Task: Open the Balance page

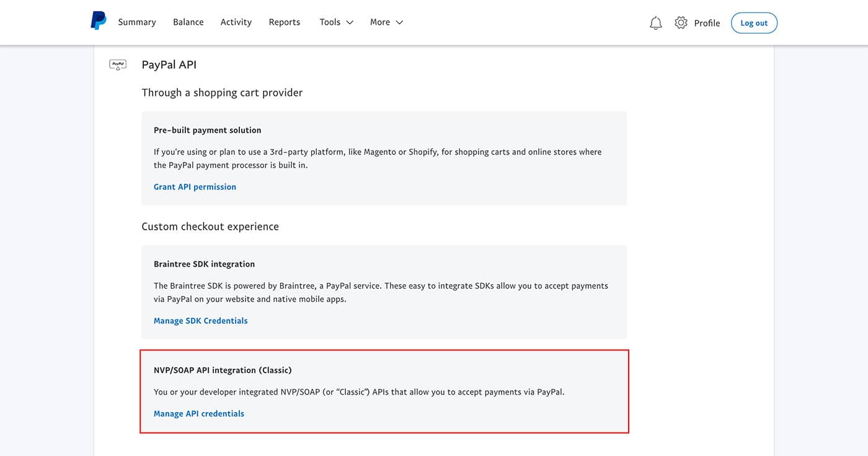Action: point(188,22)
